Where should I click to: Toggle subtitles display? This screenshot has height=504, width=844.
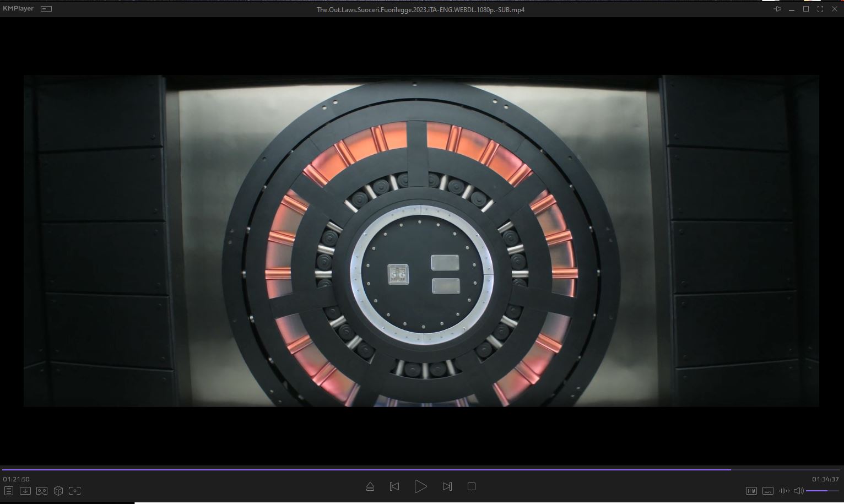(767, 491)
